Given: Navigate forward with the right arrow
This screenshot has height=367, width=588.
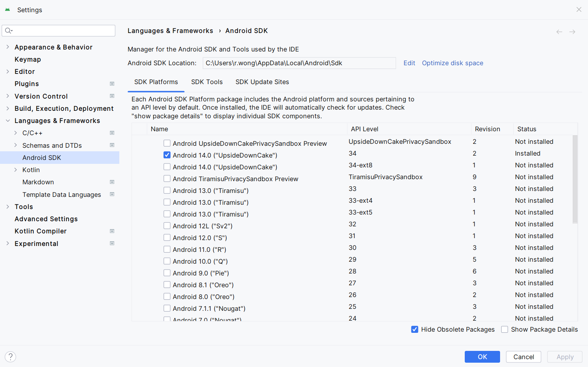Looking at the screenshot, I should click(x=572, y=32).
